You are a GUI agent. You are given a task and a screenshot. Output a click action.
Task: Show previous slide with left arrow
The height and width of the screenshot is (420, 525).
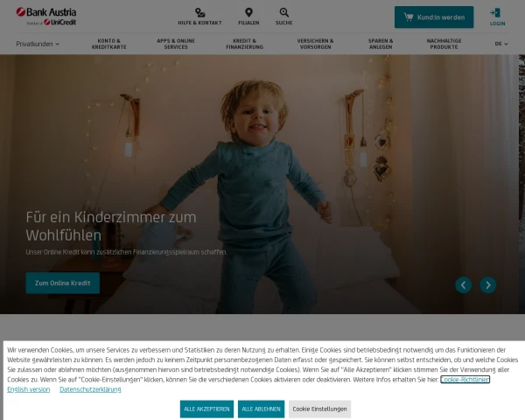click(464, 285)
